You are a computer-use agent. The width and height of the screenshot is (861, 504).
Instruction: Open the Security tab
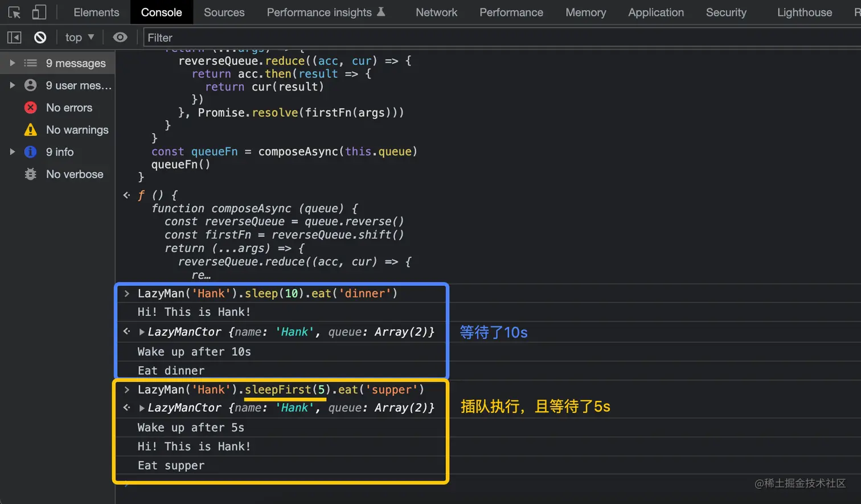(726, 12)
